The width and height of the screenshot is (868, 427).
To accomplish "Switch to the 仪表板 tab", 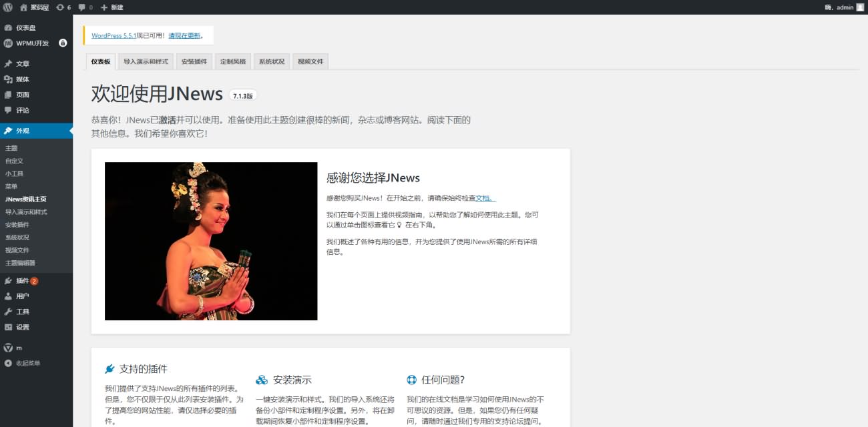I will click(101, 62).
